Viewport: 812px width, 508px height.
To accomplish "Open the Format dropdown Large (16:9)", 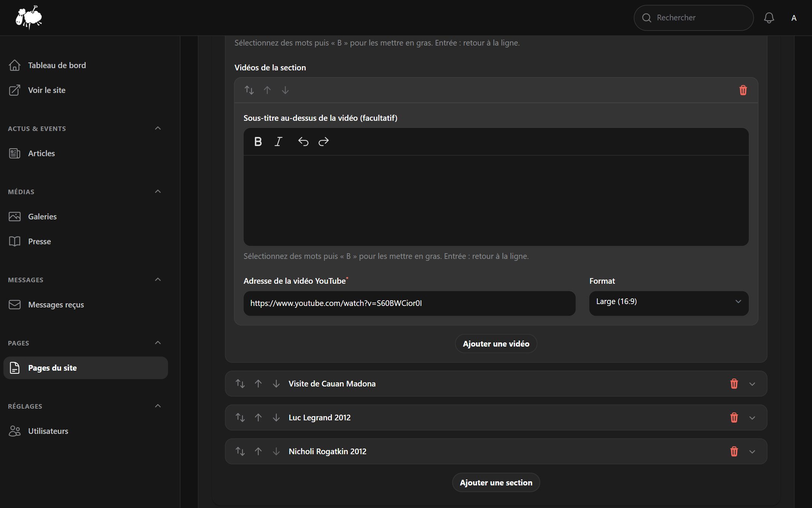I will point(669,303).
